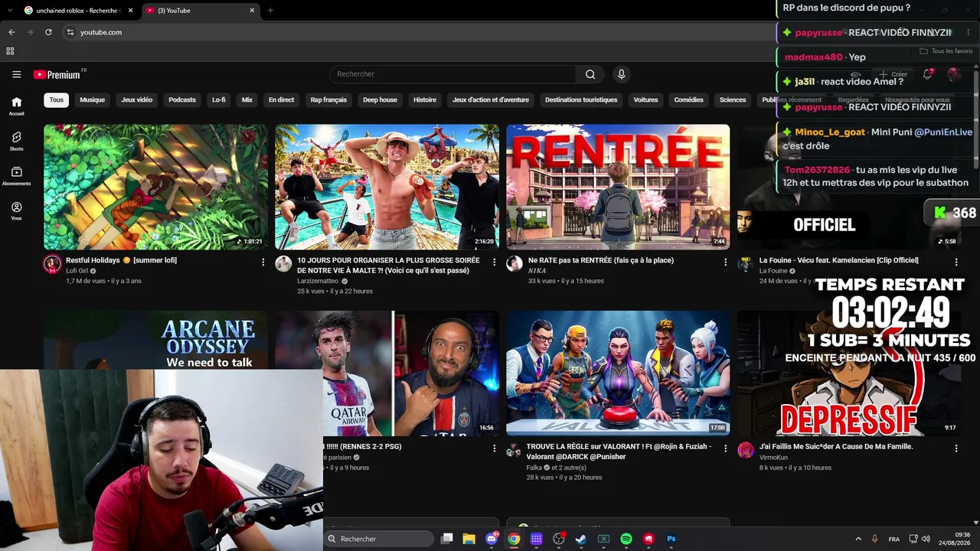Open the TROUVE LA RÈGLE sur VALORANT title
The width and height of the screenshot is (980, 551).
(x=619, y=452)
